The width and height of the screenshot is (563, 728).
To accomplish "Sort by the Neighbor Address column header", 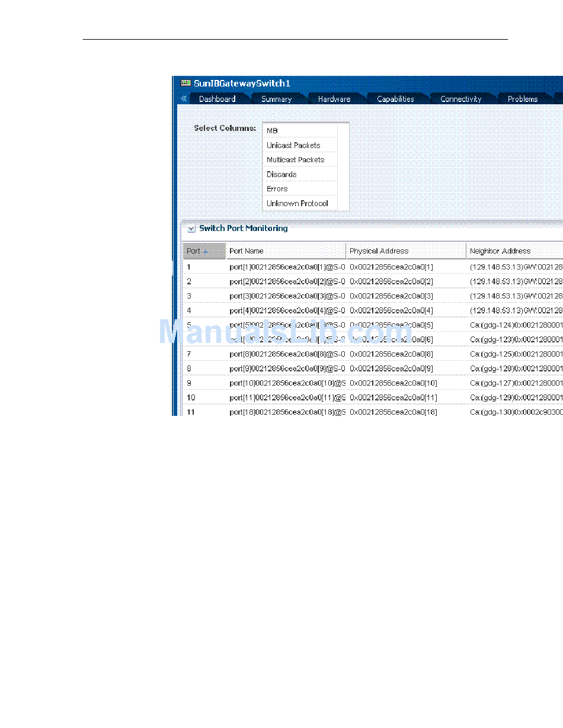I will click(x=515, y=251).
